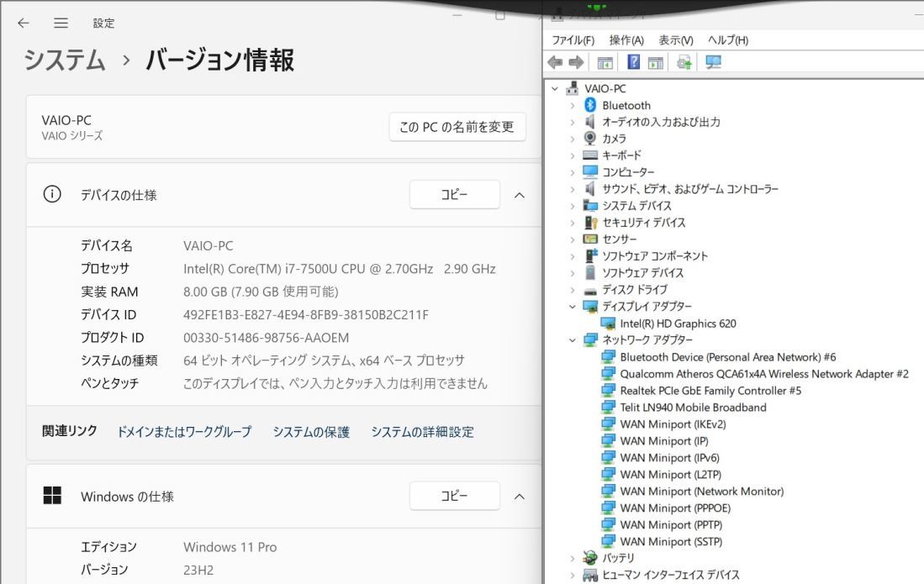Click the センサー category icon
Image resolution: width=924 pixels, height=584 pixels.
click(590, 239)
